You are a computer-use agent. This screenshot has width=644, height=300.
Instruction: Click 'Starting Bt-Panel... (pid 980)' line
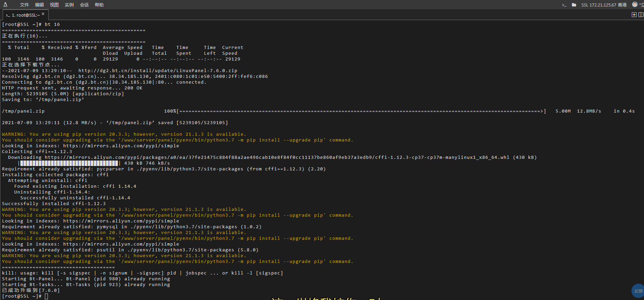[86, 279]
